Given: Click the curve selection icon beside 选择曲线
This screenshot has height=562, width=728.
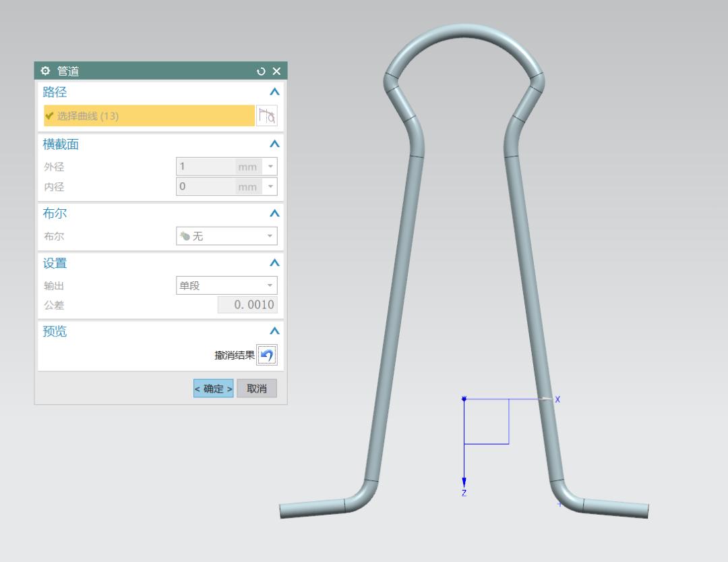Looking at the screenshot, I should pyautogui.click(x=267, y=116).
